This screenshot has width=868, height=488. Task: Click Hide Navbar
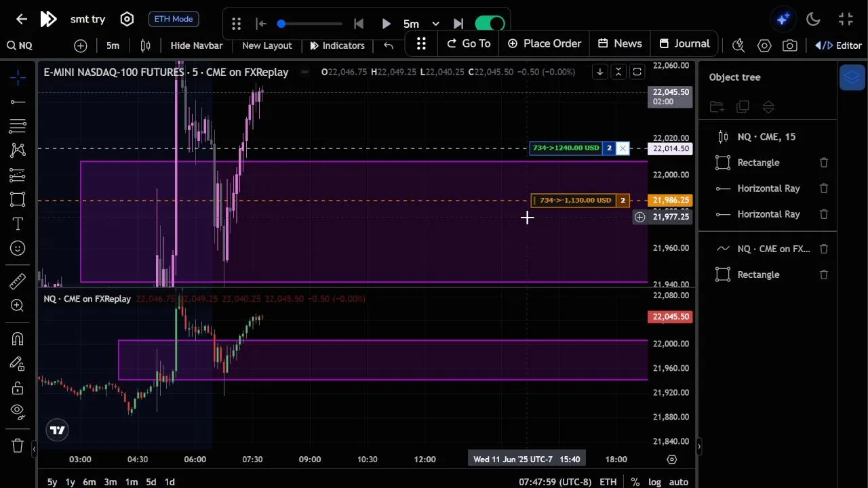click(x=197, y=45)
